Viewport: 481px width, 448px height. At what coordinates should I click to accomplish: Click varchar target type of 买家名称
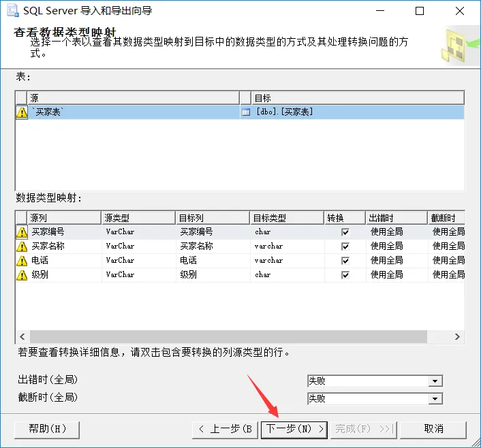[287, 246]
